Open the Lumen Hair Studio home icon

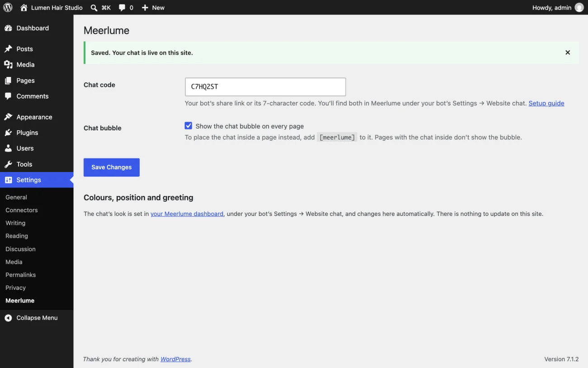pos(24,8)
